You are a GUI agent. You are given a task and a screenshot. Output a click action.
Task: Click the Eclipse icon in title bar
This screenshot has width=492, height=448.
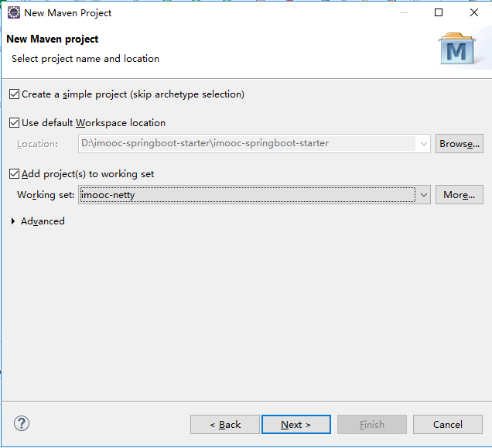[x=13, y=12]
